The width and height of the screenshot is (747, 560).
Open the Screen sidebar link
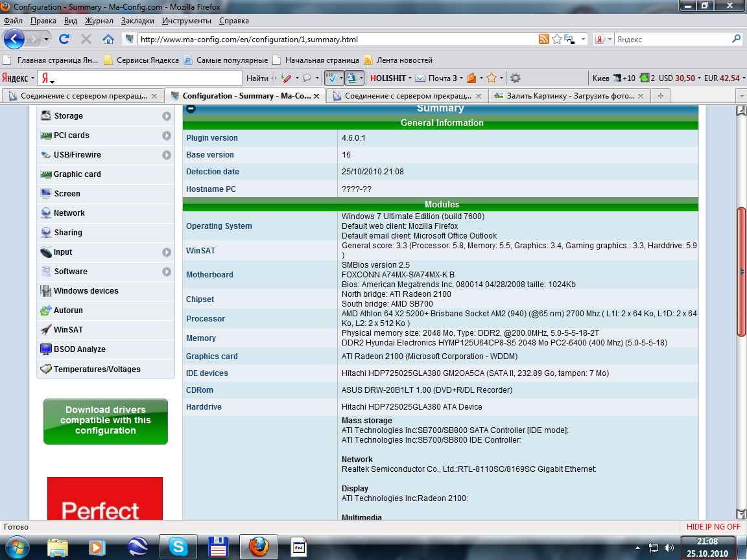coord(67,194)
